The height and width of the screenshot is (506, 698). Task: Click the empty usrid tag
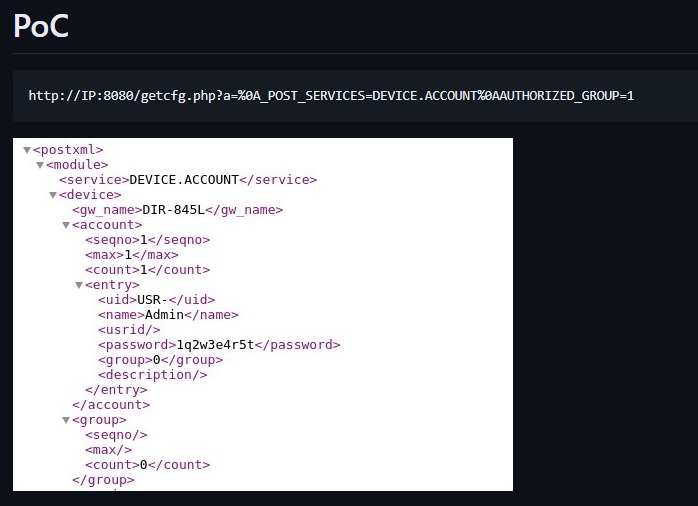[x=129, y=330]
